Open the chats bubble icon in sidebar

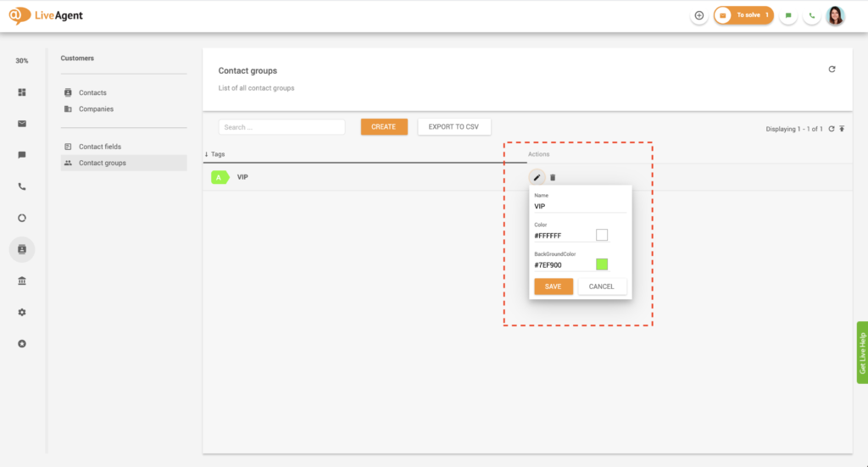coord(22,155)
